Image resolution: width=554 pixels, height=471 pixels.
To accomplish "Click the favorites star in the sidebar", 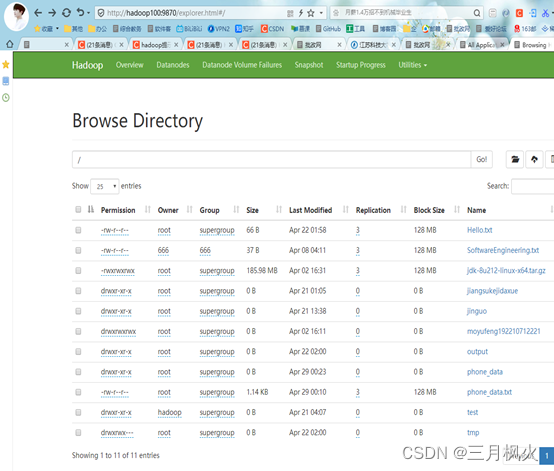I will point(6,64).
